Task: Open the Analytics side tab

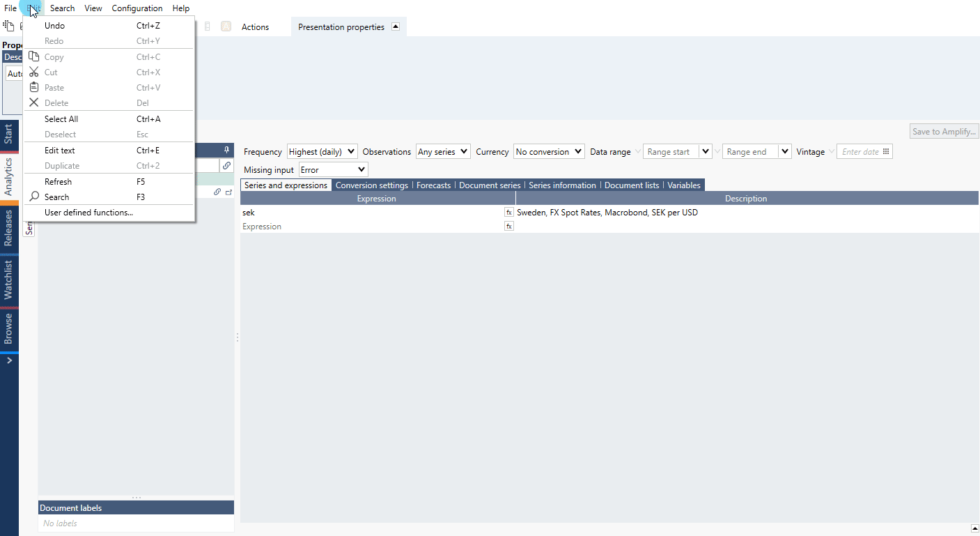Action: click(x=9, y=176)
